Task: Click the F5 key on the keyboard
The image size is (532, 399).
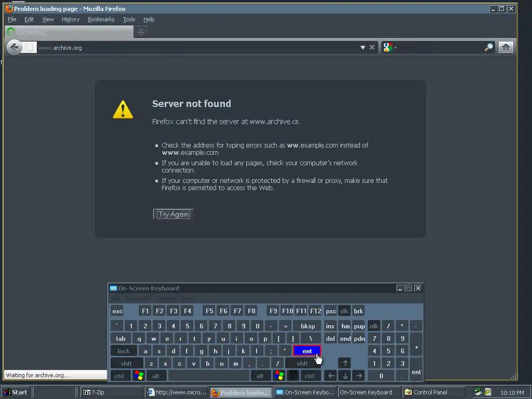Action: point(209,311)
